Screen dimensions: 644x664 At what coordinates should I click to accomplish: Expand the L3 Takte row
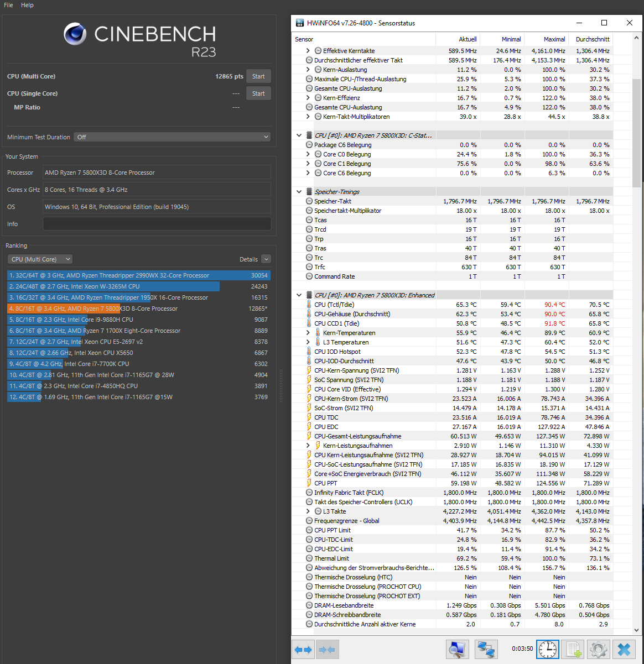tap(308, 511)
